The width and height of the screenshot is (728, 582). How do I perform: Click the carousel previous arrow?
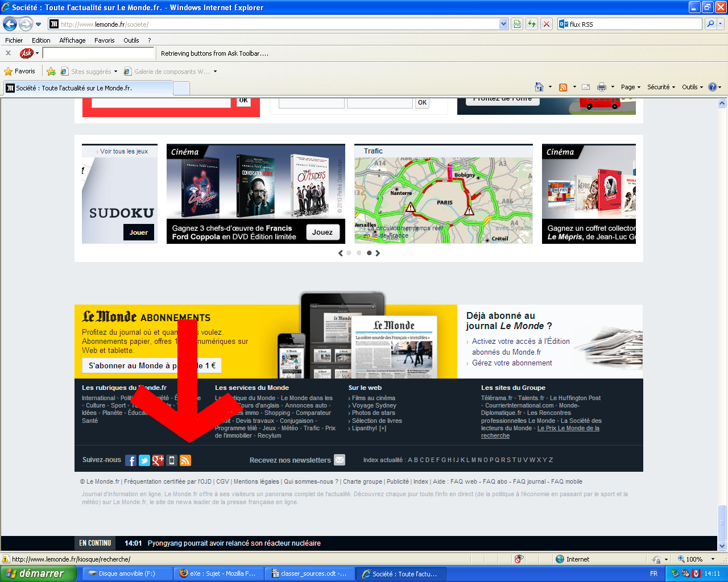tap(341, 253)
